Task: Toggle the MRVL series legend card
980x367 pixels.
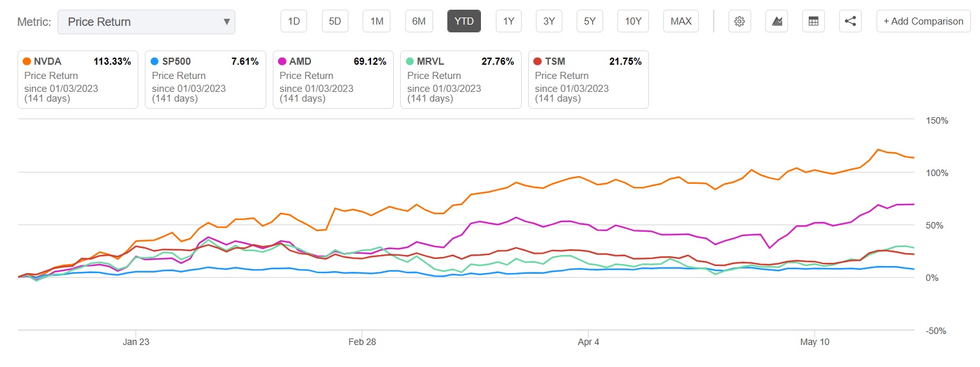Action: point(460,80)
